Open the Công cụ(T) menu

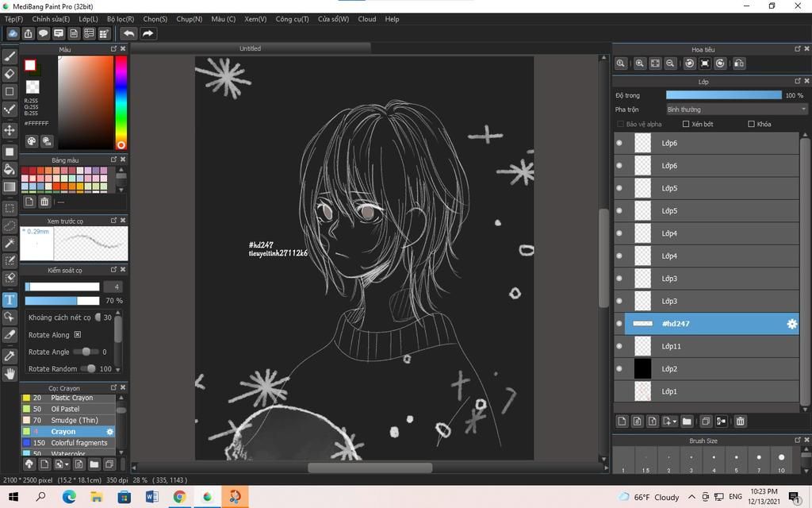pyautogui.click(x=292, y=19)
